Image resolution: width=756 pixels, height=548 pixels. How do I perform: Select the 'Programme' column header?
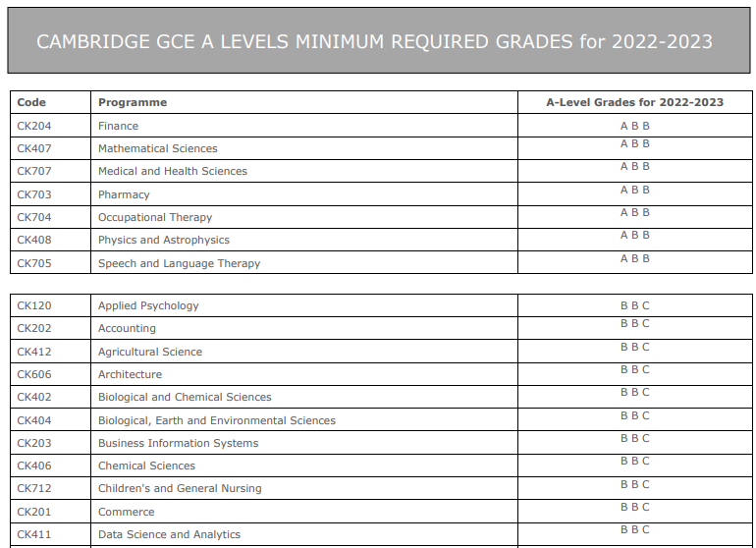(x=133, y=102)
